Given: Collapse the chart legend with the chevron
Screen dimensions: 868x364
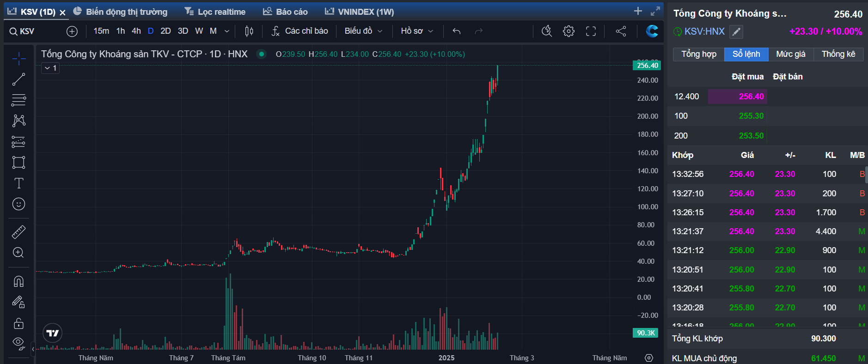Looking at the screenshot, I should (x=51, y=68).
